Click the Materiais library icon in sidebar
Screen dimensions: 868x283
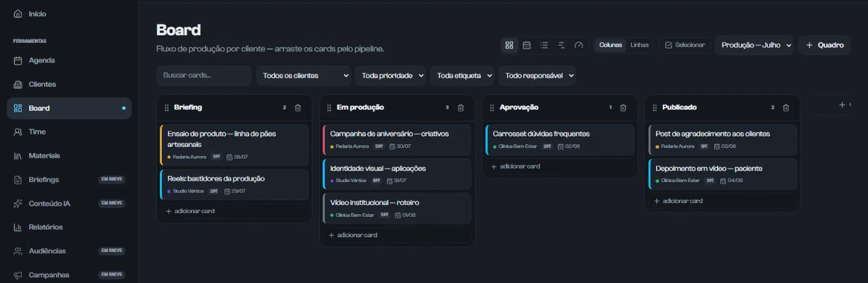(x=18, y=155)
